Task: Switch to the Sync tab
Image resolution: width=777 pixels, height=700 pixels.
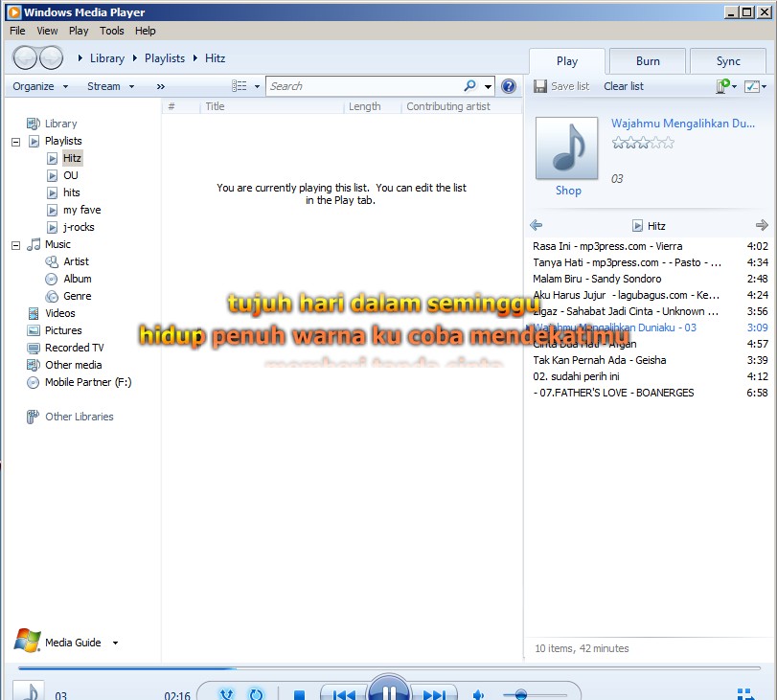Action: point(728,61)
